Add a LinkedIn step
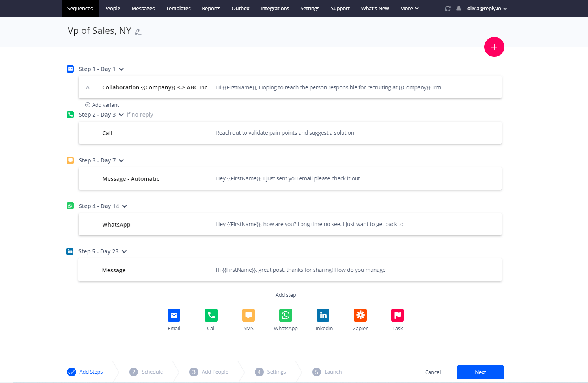The height and width of the screenshot is (383, 588). pos(323,315)
